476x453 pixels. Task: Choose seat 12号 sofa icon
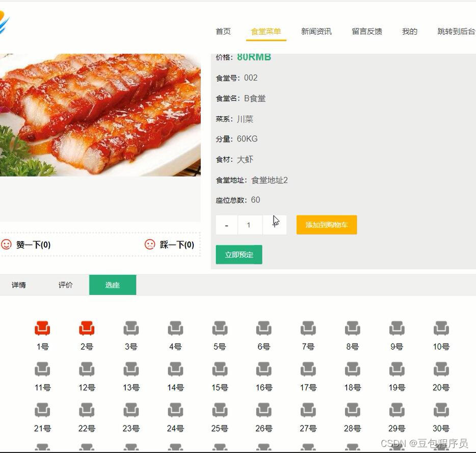point(87,369)
